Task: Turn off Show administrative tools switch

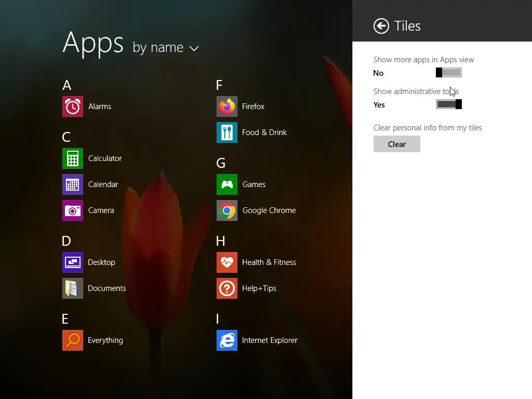Action: coord(448,104)
